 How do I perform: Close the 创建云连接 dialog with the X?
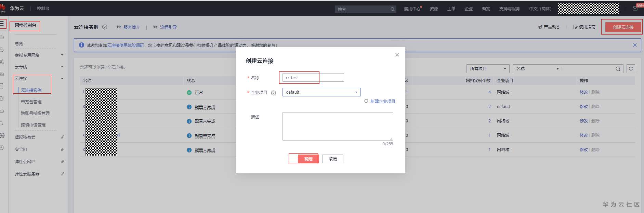click(397, 55)
